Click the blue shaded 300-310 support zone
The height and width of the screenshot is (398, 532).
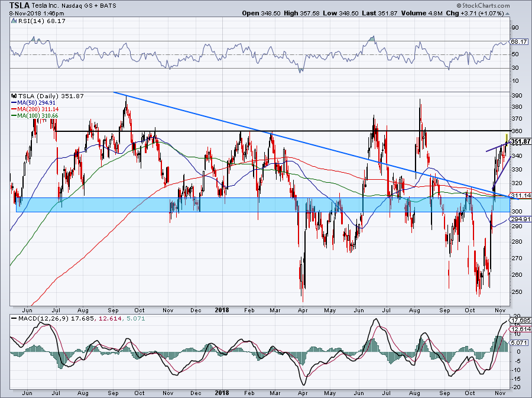coord(263,205)
